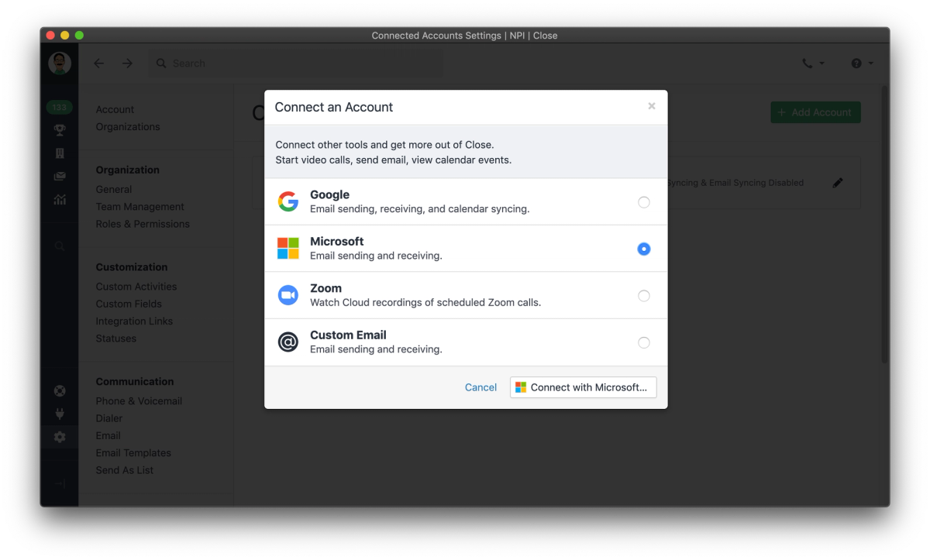This screenshot has height=560, width=930.
Task: Open Custom Fields settings
Action: (129, 304)
